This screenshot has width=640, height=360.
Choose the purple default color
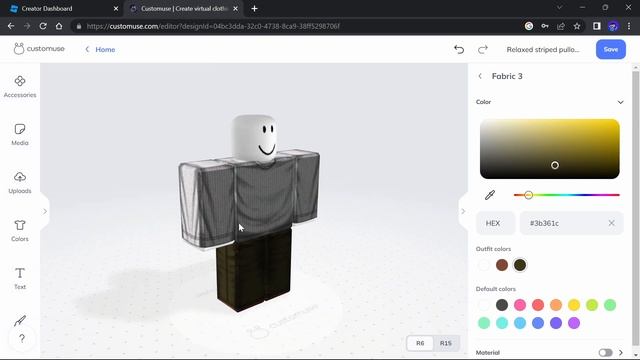point(574,323)
